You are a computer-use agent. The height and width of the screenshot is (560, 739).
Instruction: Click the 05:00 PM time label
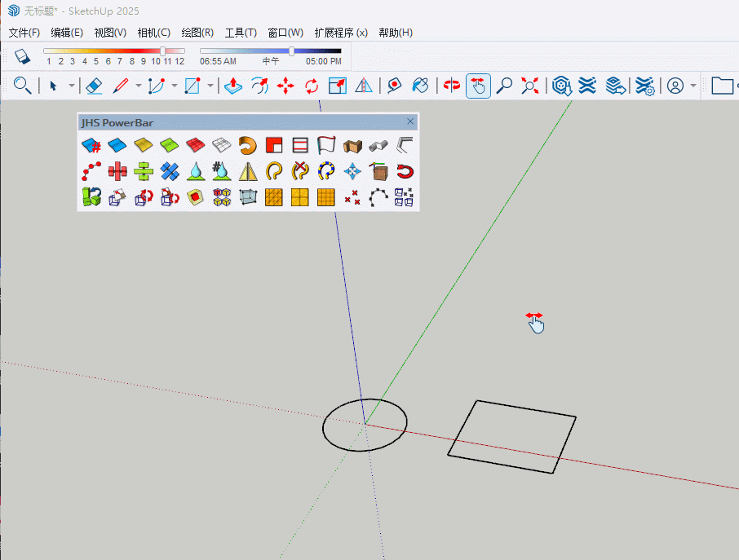(x=323, y=61)
